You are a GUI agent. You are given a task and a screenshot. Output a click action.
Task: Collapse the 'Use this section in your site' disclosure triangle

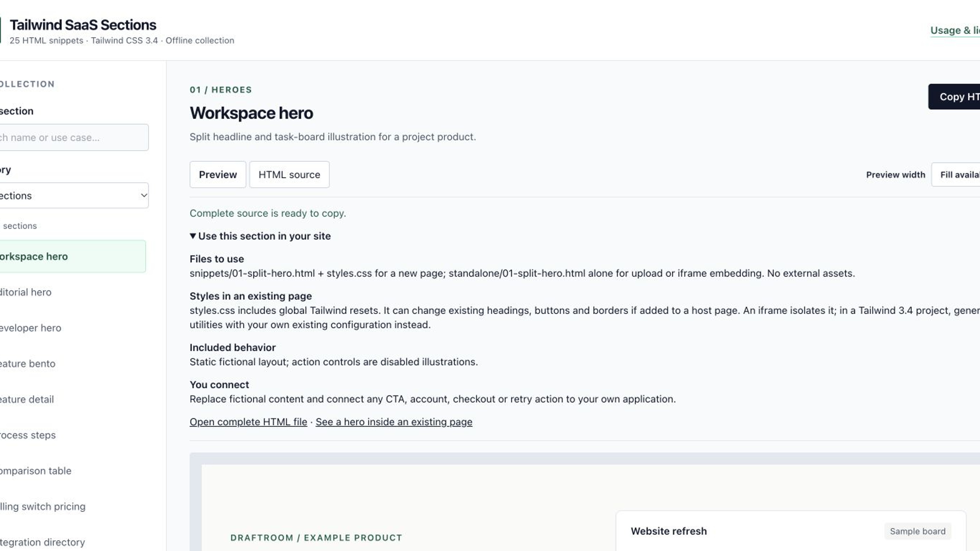click(193, 236)
